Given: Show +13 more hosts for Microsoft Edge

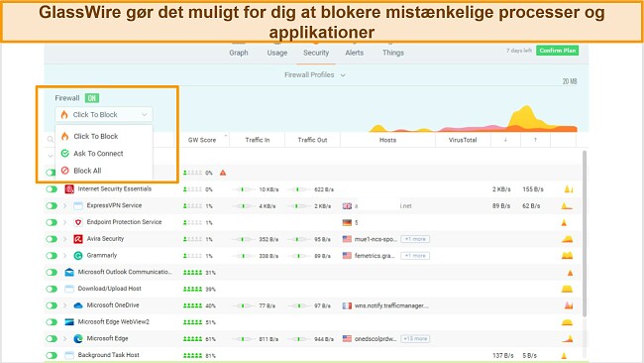Looking at the screenshot, I should coord(415,339).
